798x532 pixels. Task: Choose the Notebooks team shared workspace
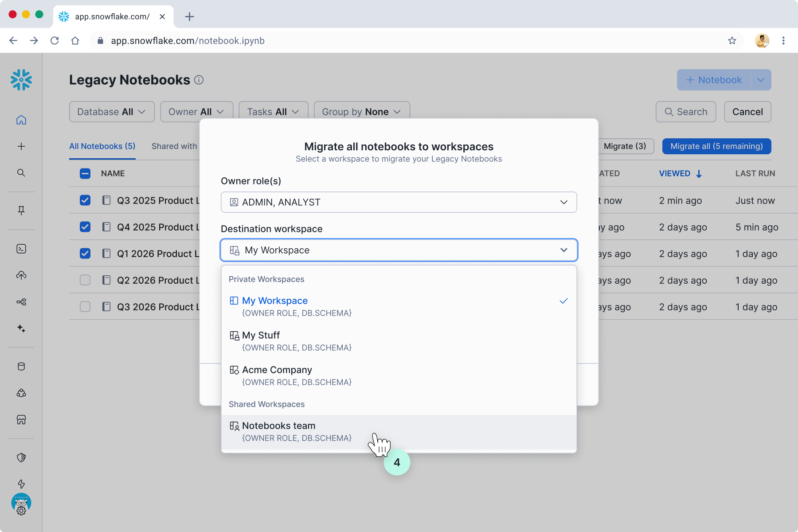(x=399, y=432)
